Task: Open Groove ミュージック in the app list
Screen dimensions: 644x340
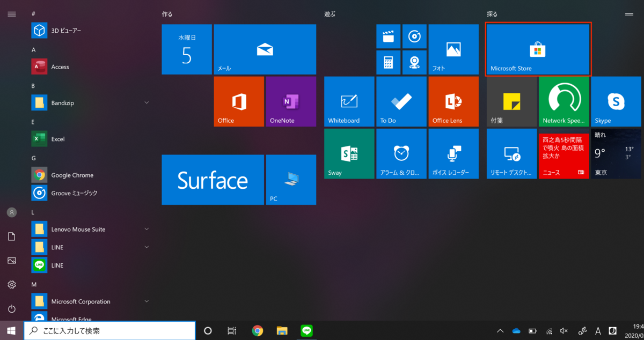Action: coord(91,193)
